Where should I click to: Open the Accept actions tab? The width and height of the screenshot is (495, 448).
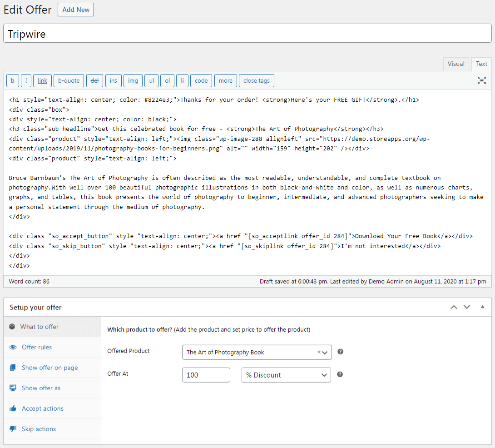coord(52,408)
